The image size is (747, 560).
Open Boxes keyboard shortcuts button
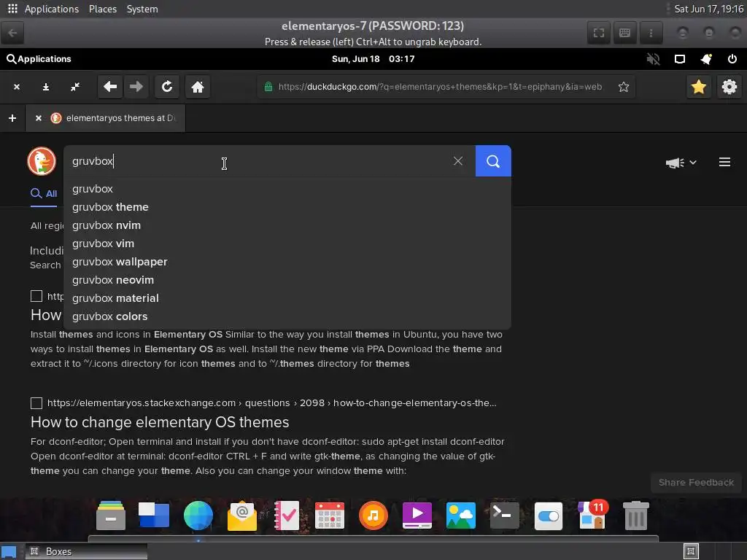click(624, 33)
